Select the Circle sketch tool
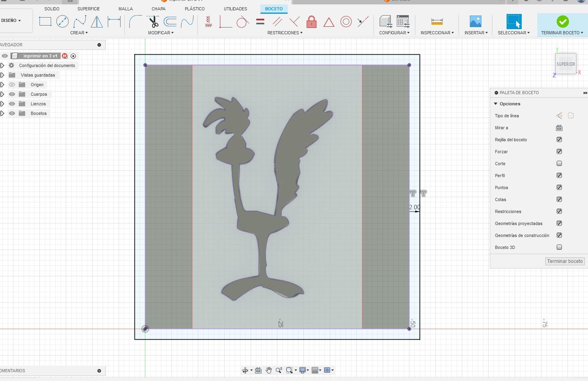Screen dimensions: 588x381 [x=62, y=22]
